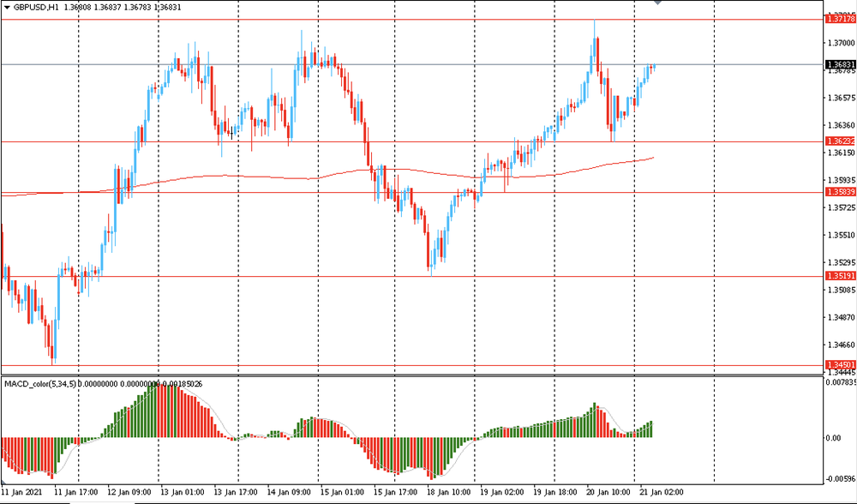Click the GBPUSD,H1 symbol title text
Image resolution: width=857 pixels, height=504 pixels.
(36, 8)
